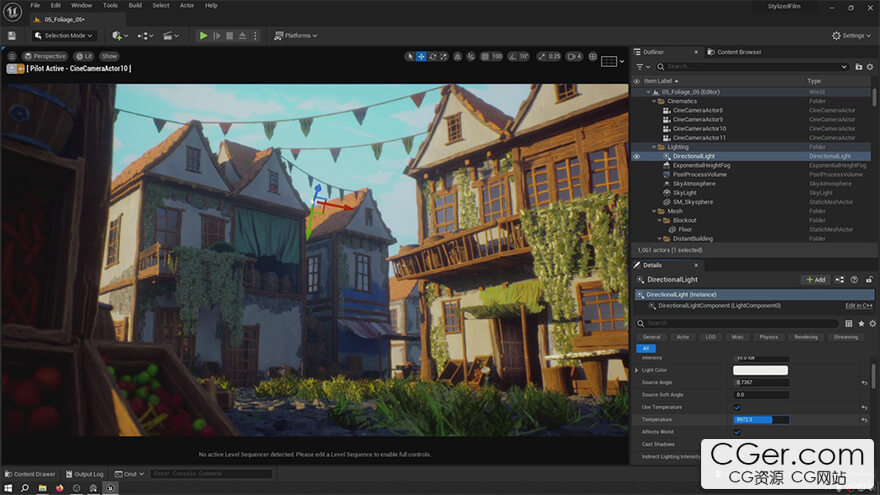Select the Outliner tab
This screenshot has height=495, width=880.
[x=653, y=52]
